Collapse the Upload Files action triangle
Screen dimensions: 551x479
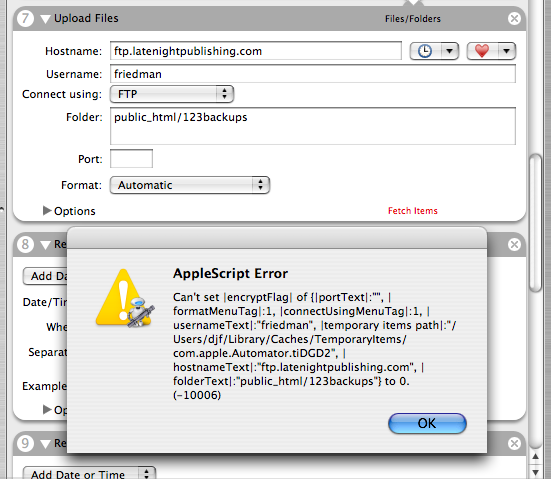coord(45,19)
